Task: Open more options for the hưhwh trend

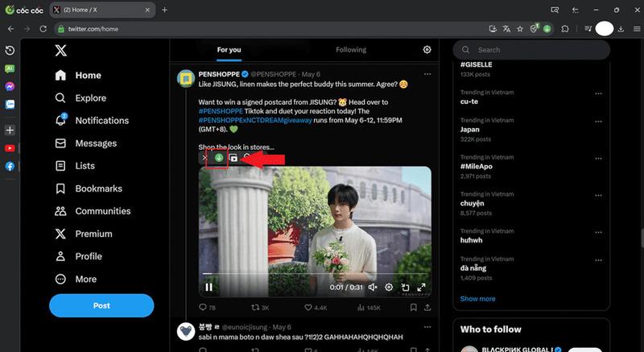Action: click(598, 233)
